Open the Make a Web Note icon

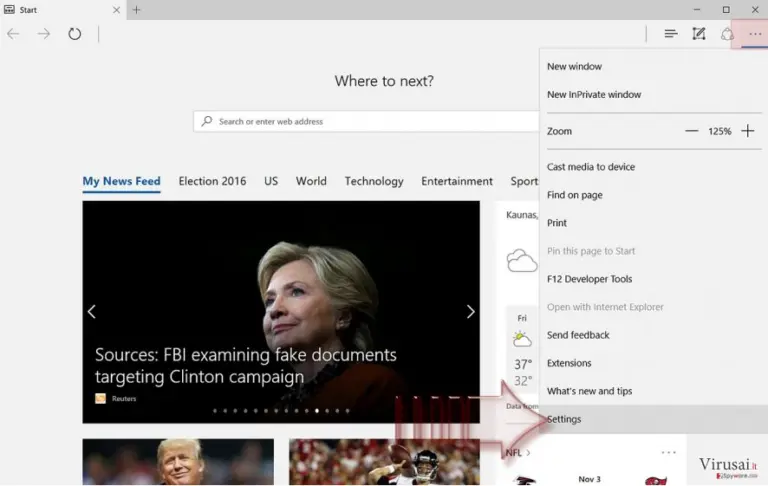pos(698,34)
